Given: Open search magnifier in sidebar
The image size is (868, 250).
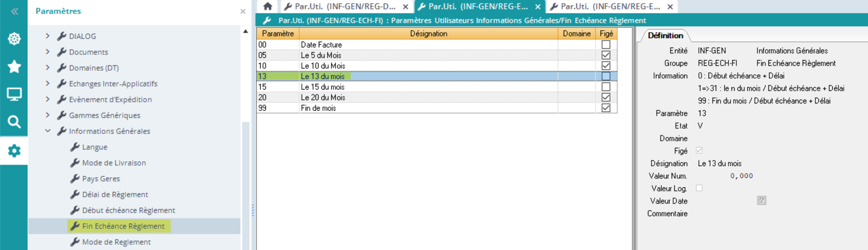Looking at the screenshot, I should pyautogui.click(x=14, y=122).
